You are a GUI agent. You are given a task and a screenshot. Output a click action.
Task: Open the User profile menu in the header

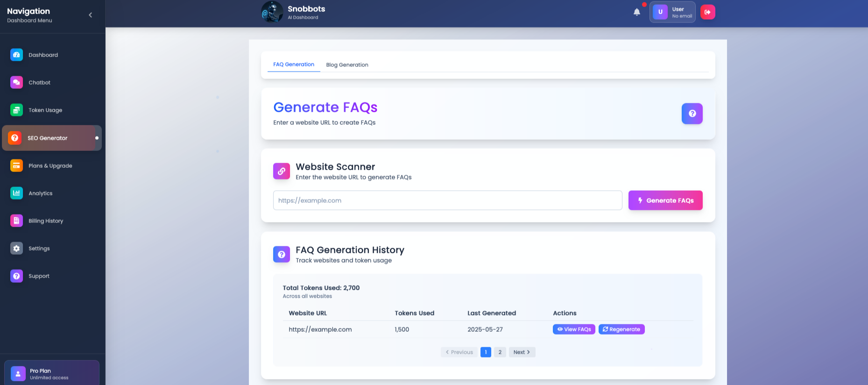pyautogui.click(x=672, y=12)
